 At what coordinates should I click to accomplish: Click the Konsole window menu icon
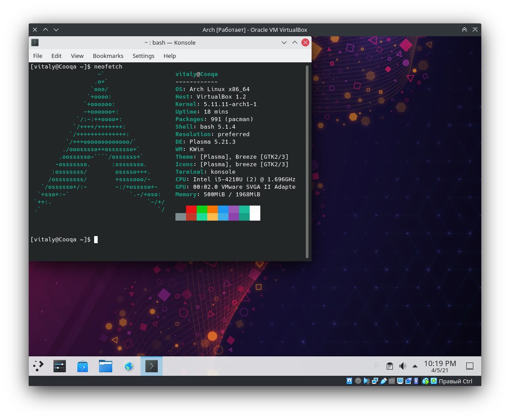tap(35, 42)
